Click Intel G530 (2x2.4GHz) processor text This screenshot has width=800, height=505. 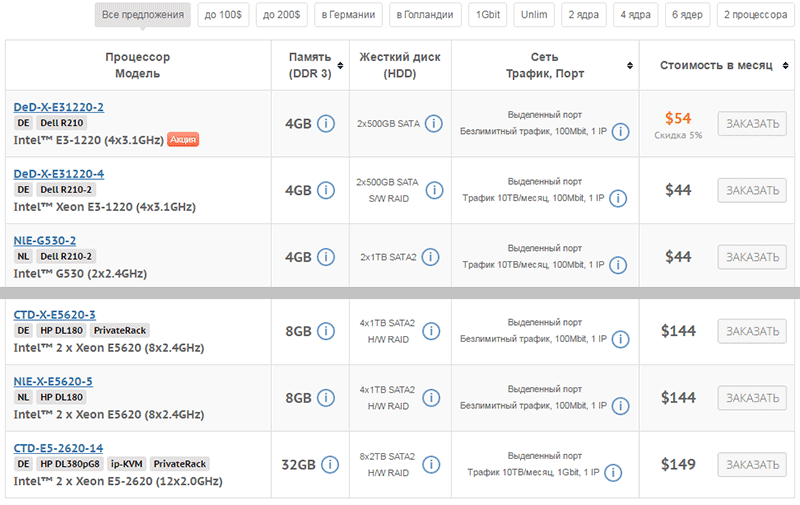[80, 274]
